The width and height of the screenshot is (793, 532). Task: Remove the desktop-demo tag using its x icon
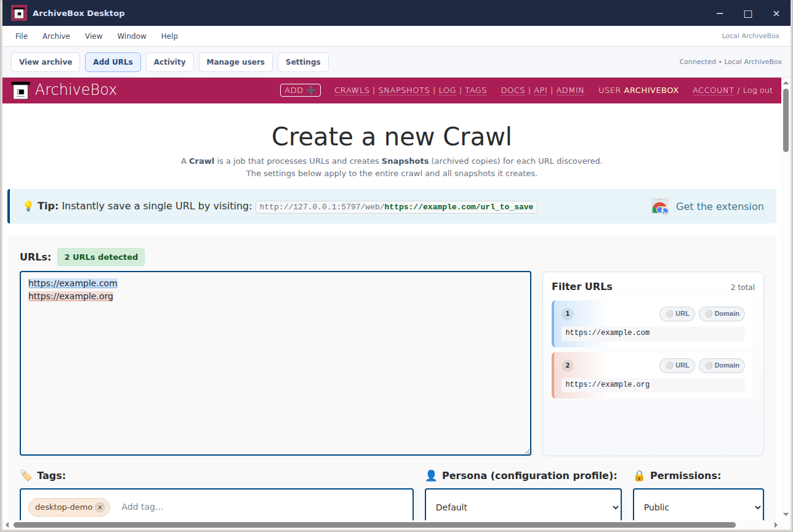coord(100,507)
